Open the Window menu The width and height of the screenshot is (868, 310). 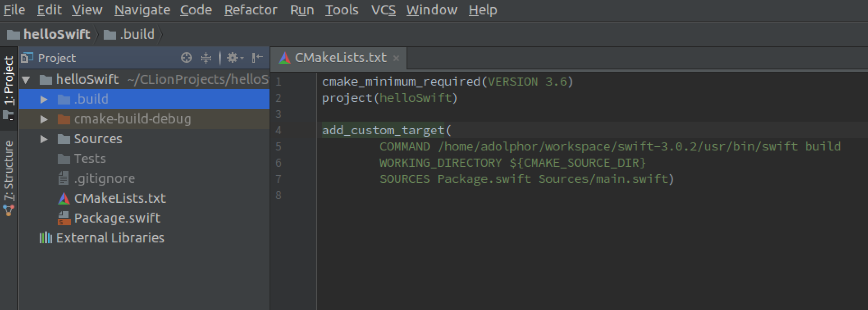(432, 10)
